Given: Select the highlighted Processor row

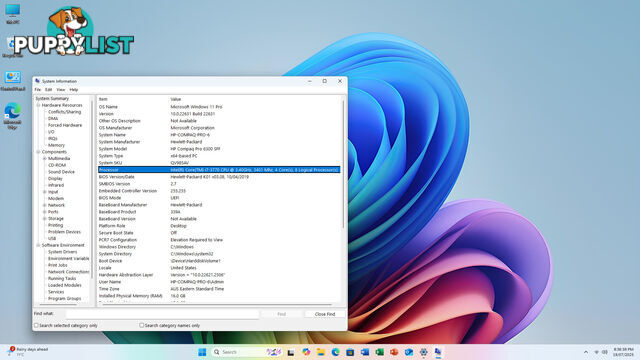Looking at the screenshot, I should [219, 170].
